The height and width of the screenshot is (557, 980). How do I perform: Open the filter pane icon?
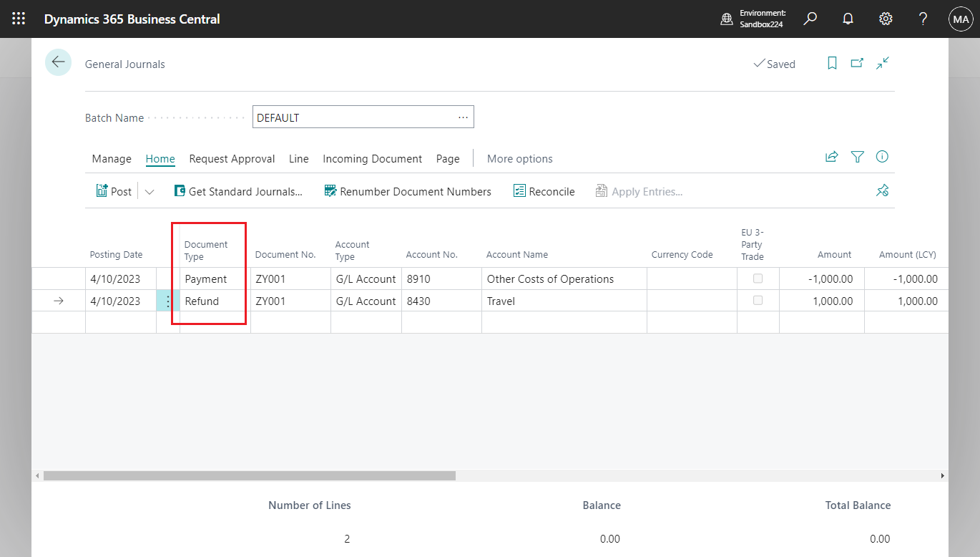pos(857,156)
